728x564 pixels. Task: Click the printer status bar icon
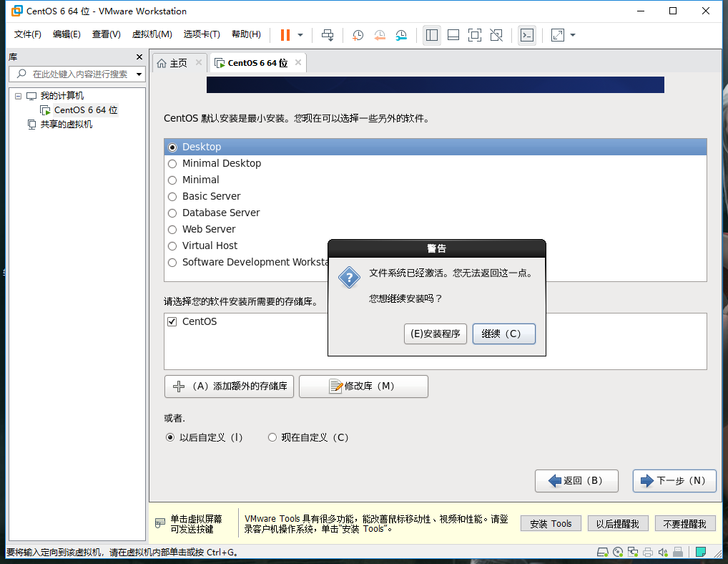pos(648,553)
